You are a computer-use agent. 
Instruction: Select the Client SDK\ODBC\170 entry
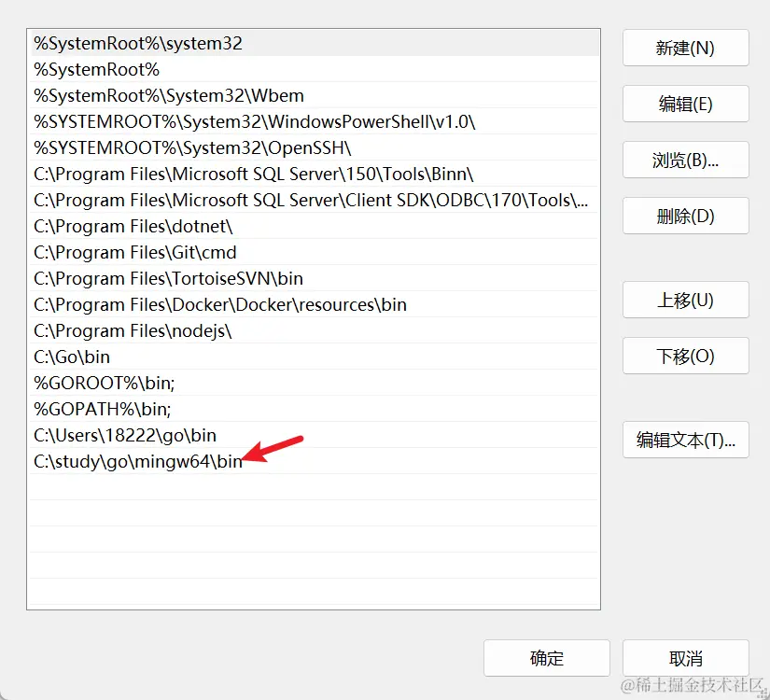coord(315,200)
